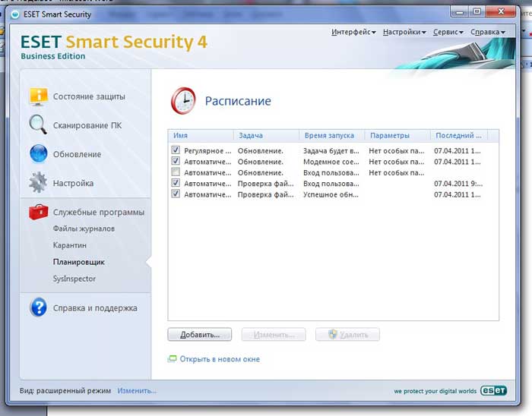Viewport: 532px width, 416px height.
Task: Toggle checkbox of file check on Успешное обн...
Action: [176, 194]
